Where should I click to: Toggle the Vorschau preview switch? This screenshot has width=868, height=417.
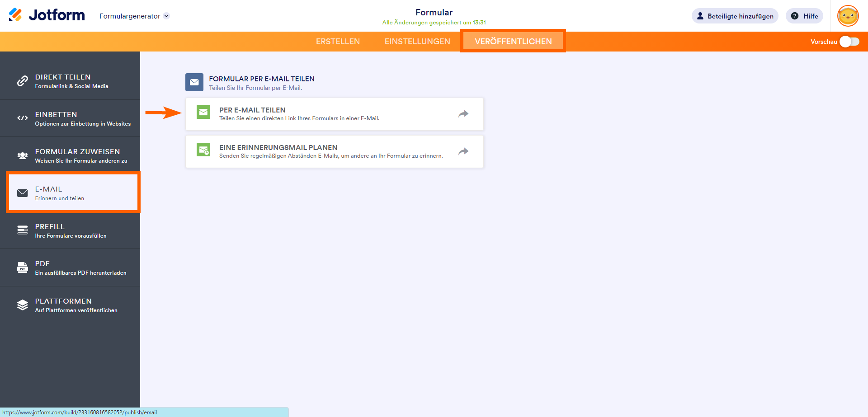tap(849, 42)
